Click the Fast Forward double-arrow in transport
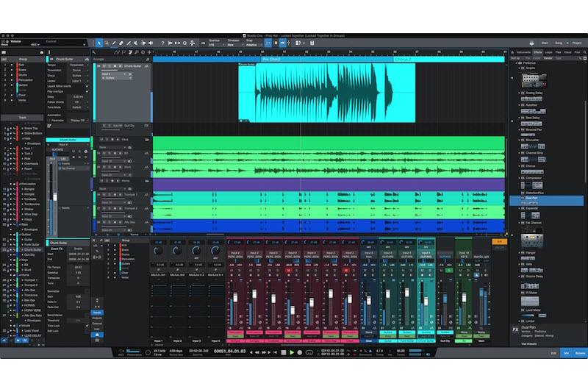 [x=264, y=352]
